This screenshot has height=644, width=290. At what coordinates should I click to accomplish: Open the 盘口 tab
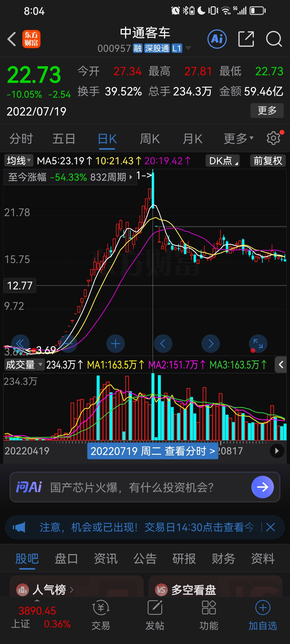66,559
